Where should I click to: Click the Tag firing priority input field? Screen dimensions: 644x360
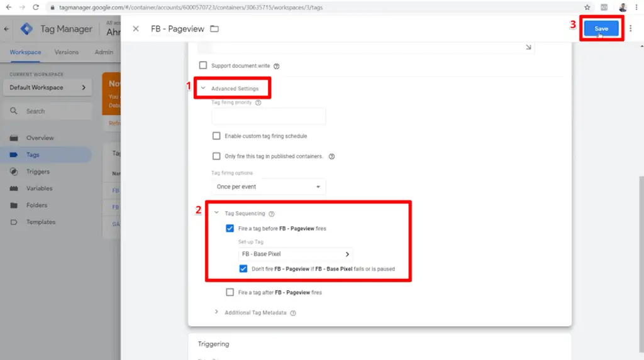269,116
